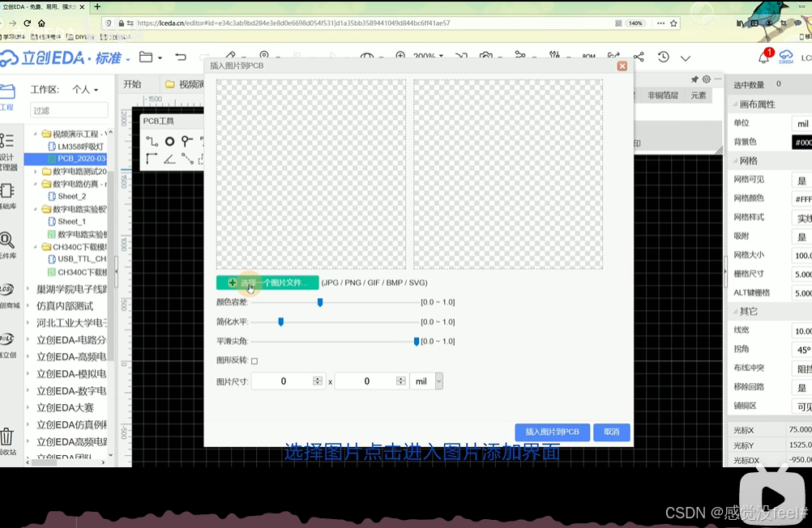The image size is (812, 528).
Task: Adjust the 简化水平 slider handle
Action: 280,322
